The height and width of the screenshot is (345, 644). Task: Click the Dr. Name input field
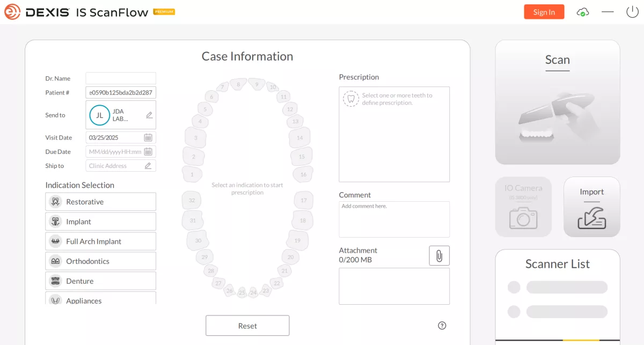pyautogui.click(x=121, y=78)
